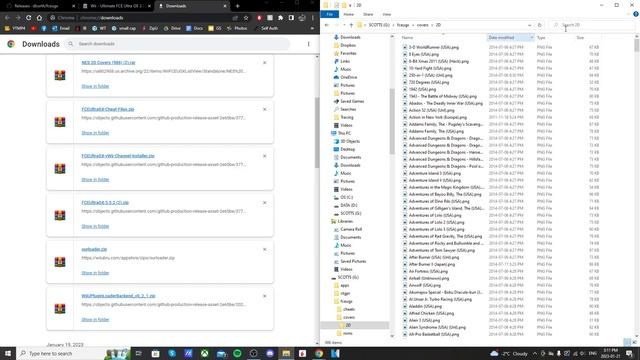Viewport: 640px width, 360px height.
Task: Refresh the 2D folder in Explorer
Action: 540,25
